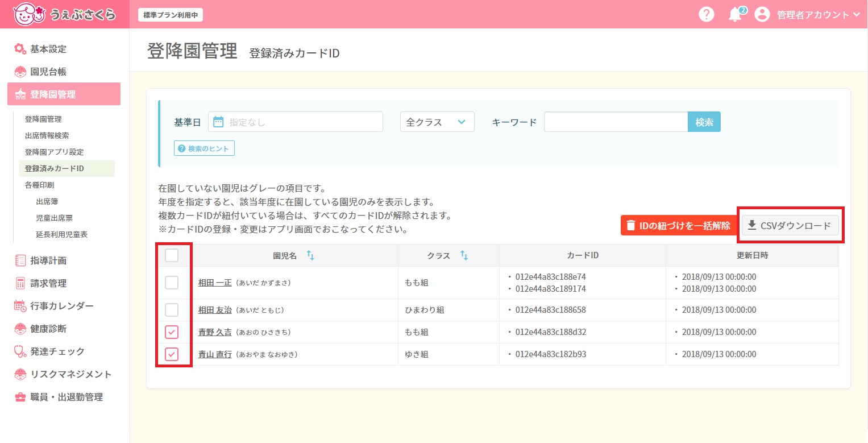Check the box for 相田 友治
Viewport: 868px width, 443px height.
point(172,310)
